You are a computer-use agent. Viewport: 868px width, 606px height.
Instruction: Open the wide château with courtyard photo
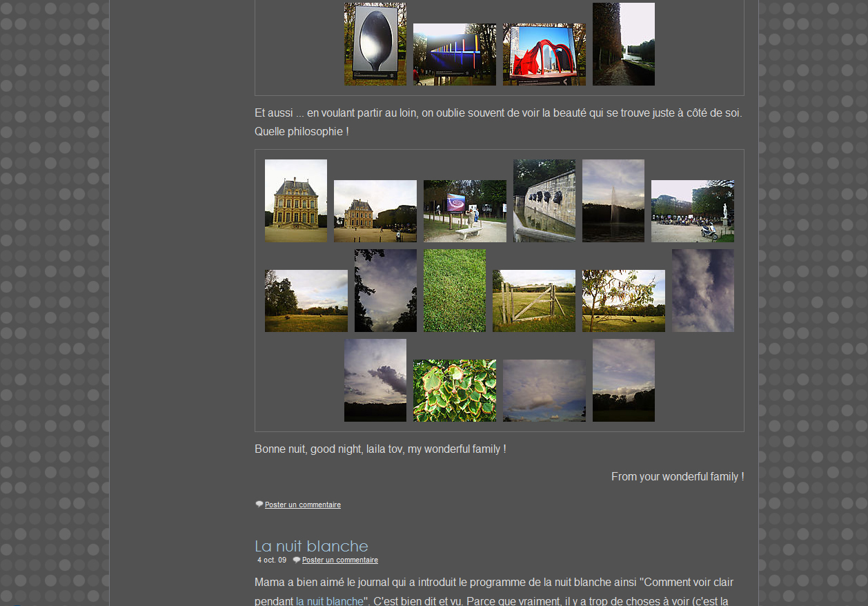coord(375,211)
